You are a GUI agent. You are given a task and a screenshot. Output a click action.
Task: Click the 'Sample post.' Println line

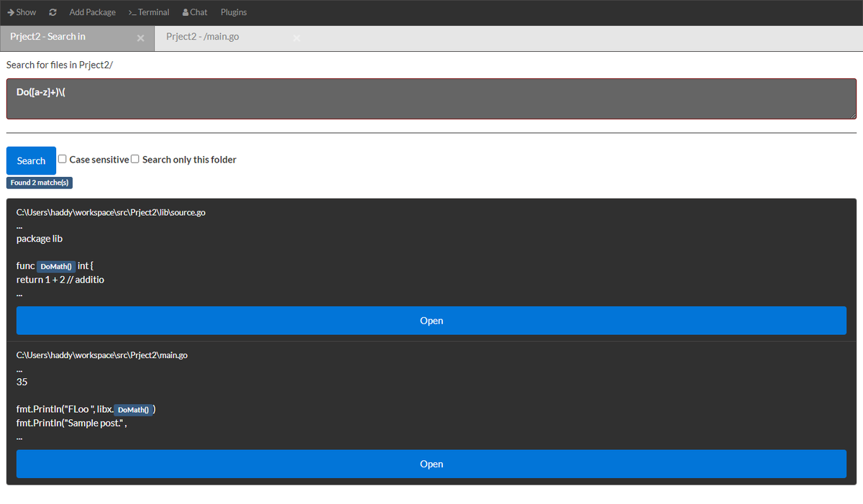(x=72, y=423)
